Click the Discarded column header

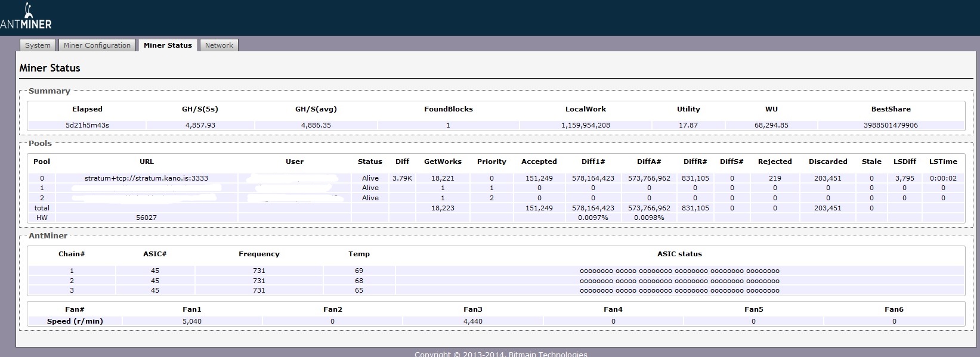click(828, 162)
